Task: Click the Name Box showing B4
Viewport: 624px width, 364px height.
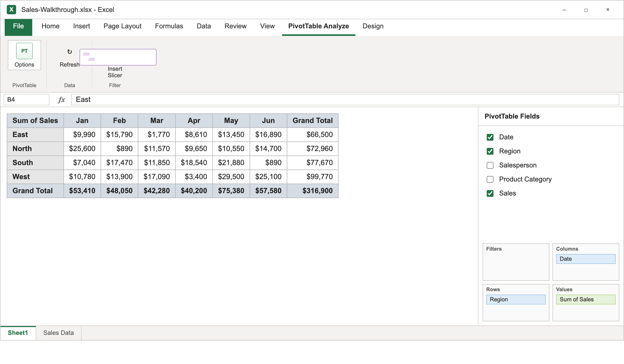Action: click(x=27, y=100)
